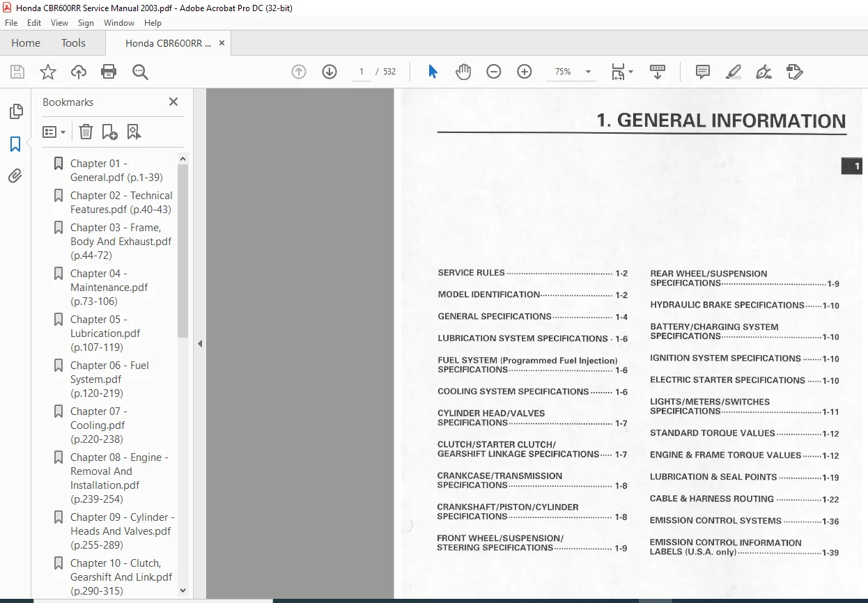The image size is (868, 603).
Task: Click the bookmarks panel scrollbar thumb
Action: pos(183,251)
